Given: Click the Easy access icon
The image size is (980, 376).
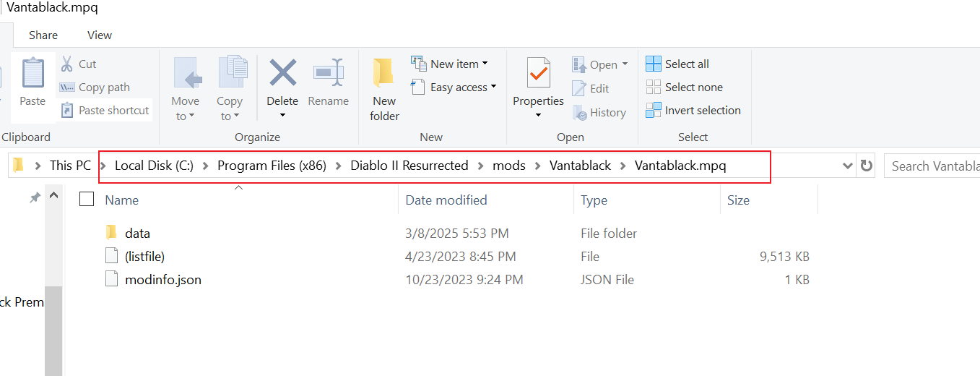Looking at the screenshot, I should 418,87.
